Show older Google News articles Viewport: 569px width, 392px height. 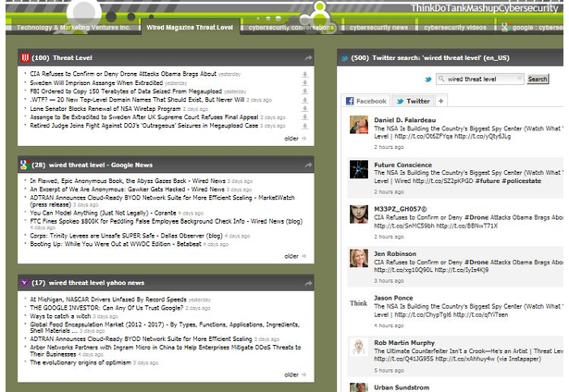(295, 256)
